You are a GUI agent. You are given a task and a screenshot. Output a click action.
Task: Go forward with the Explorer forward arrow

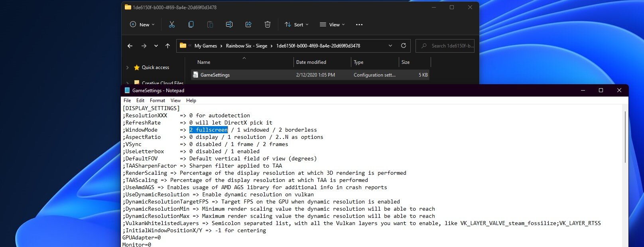coord(144,46)
